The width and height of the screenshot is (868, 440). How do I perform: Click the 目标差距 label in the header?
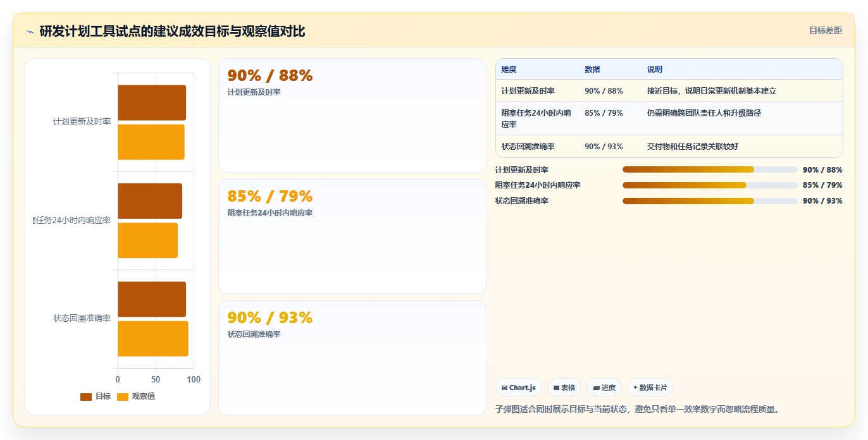(826, 30)
